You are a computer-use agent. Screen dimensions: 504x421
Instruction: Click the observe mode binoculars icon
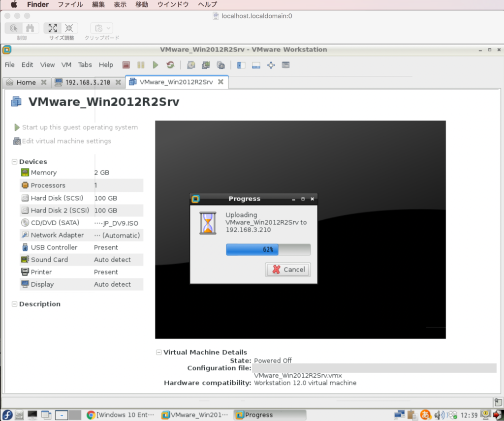(x=30, y=28)
